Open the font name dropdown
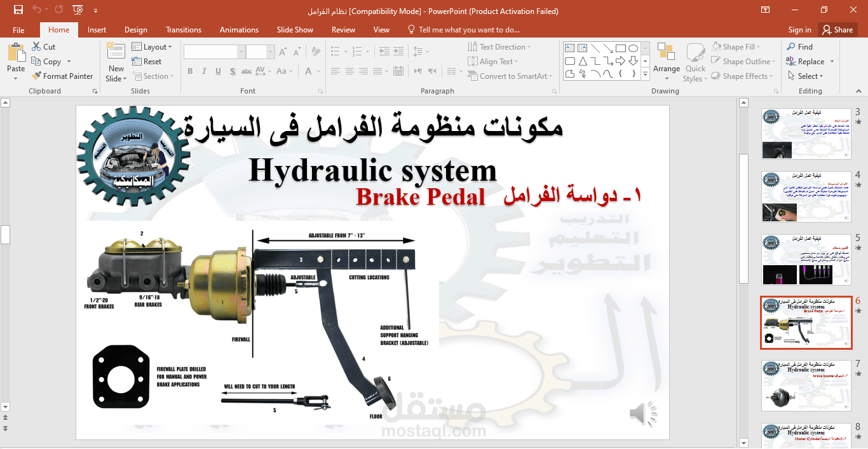This screenshot has height=449, width=868. (x=241, y=52)
